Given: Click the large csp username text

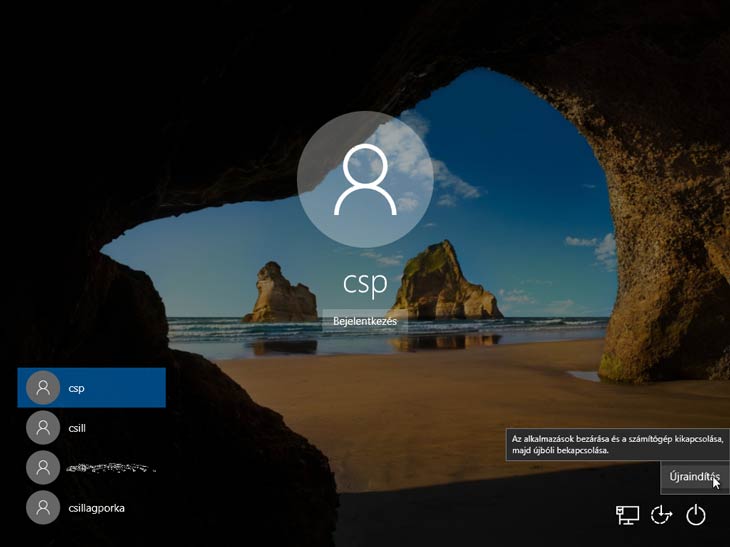Looking at the screenshot, I should pyautogui.click(x=365, y=283).
